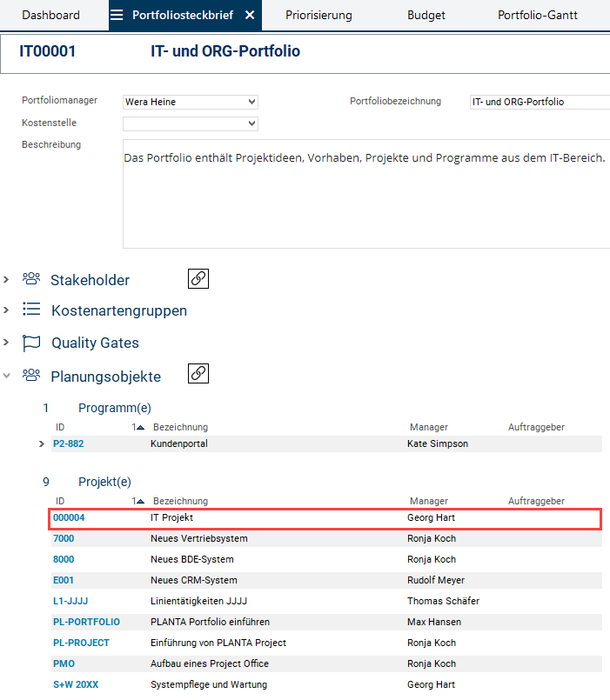Click the link icon next to Planungsobjekte

pos(198,374)
